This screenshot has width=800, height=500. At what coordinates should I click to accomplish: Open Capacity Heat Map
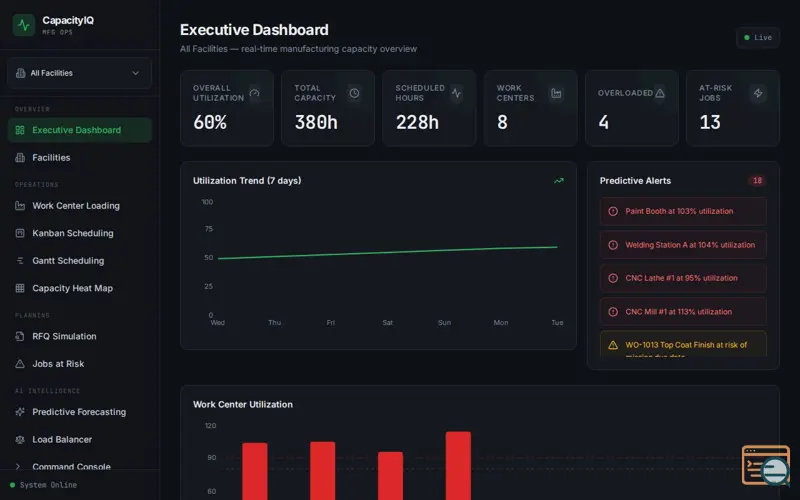click(x=80, y=288)
